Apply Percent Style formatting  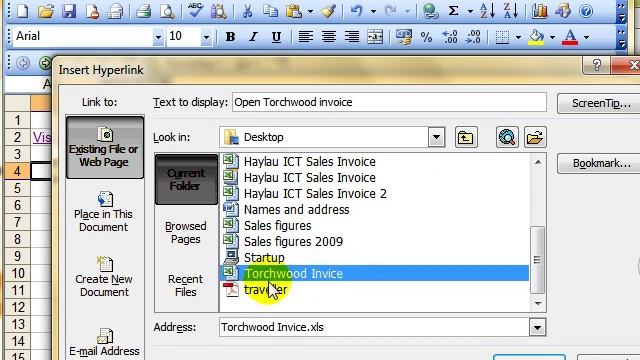pos(427,37)
